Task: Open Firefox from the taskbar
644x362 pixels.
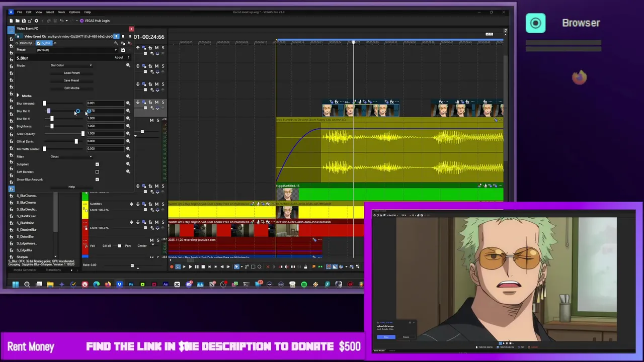Action: click(108, 284)
